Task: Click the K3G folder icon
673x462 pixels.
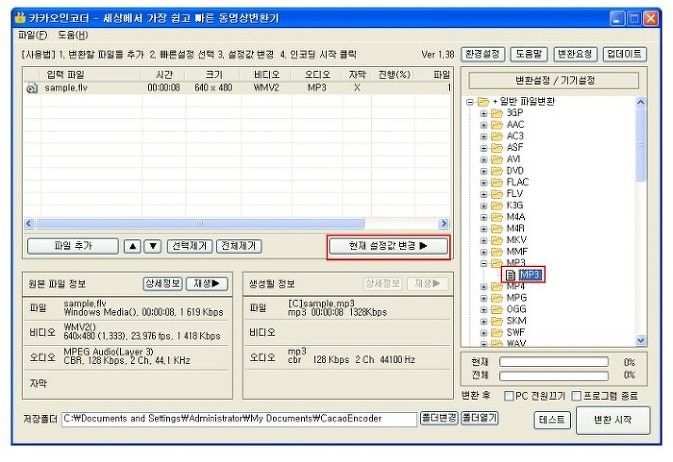Action: pos(497,206)
